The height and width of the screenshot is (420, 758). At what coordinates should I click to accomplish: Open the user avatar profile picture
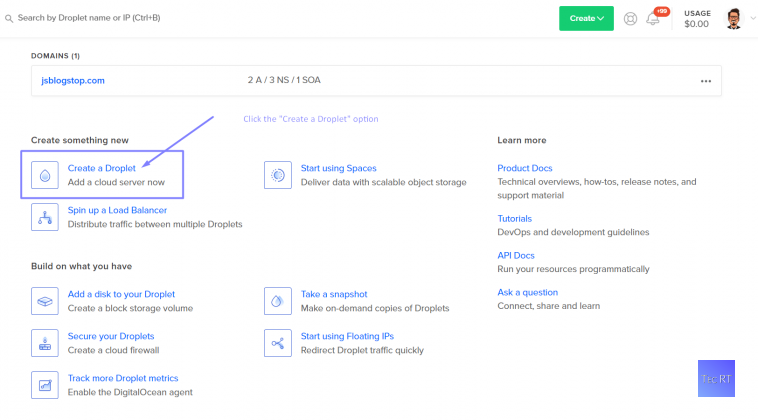(734, 19)
